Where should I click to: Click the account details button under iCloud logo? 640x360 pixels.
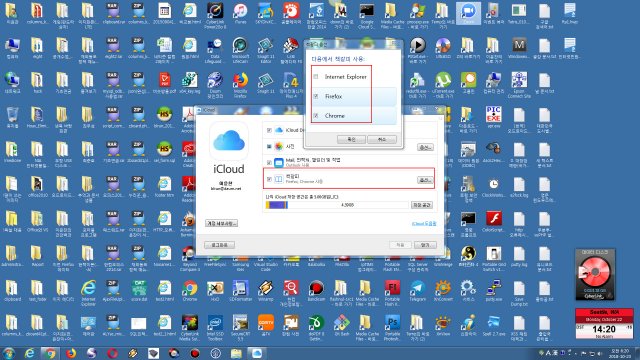(x=221, y=223)
